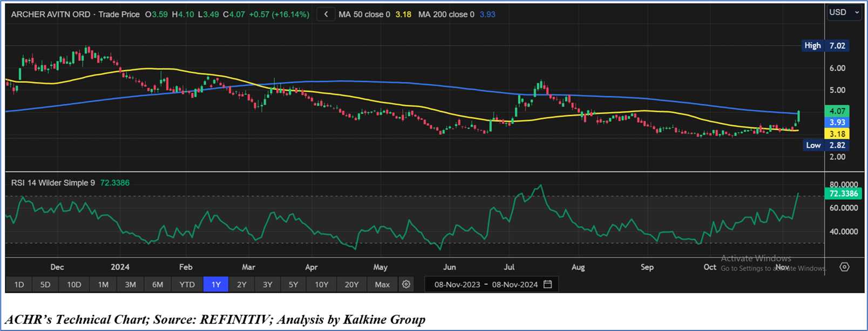Screen dimensions: 868x331
Task: Open the USD currency dropdown
Action: (844, 12)
